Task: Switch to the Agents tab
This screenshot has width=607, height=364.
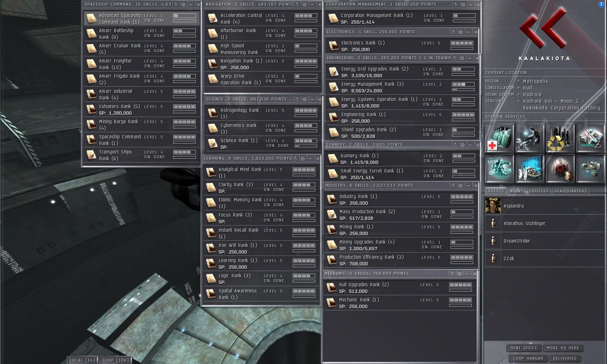Action: point(518,191)
